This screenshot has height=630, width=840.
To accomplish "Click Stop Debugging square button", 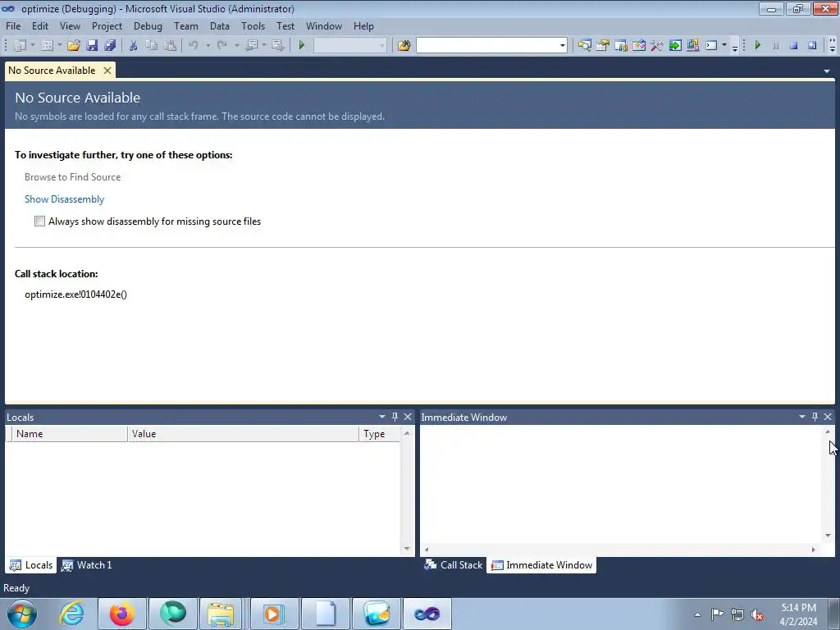I will pos(794,46).
